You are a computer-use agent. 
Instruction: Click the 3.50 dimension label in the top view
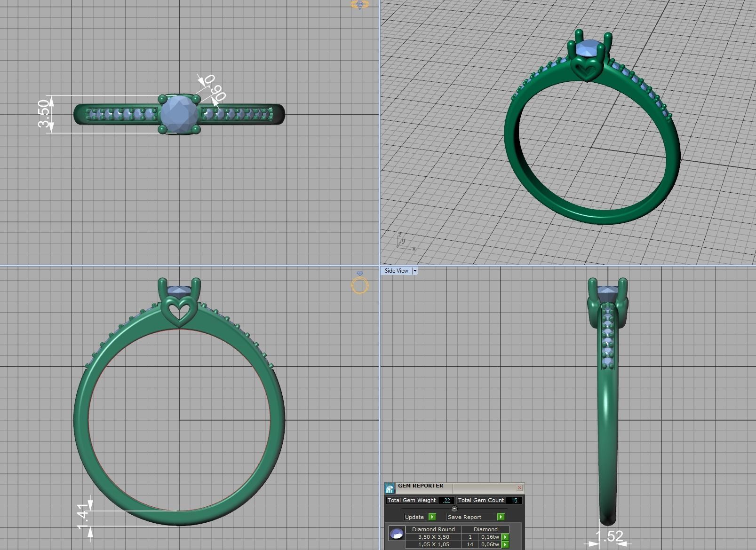44,113
